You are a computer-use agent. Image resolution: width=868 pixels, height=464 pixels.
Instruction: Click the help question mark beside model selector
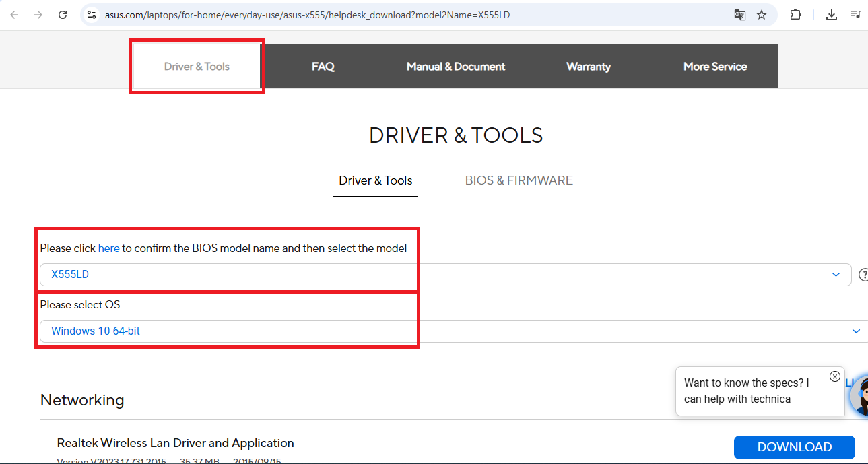coord(862,275)
